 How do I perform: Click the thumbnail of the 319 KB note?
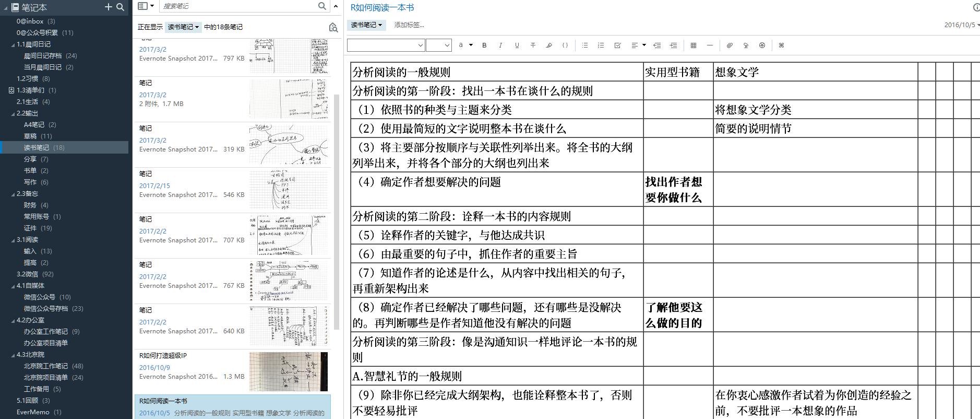point(289,145)
